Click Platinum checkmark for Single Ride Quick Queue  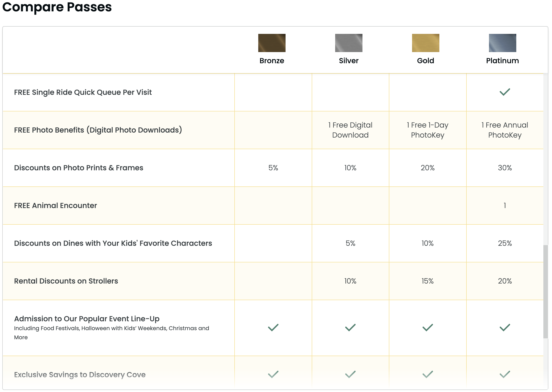click(505, 92)
